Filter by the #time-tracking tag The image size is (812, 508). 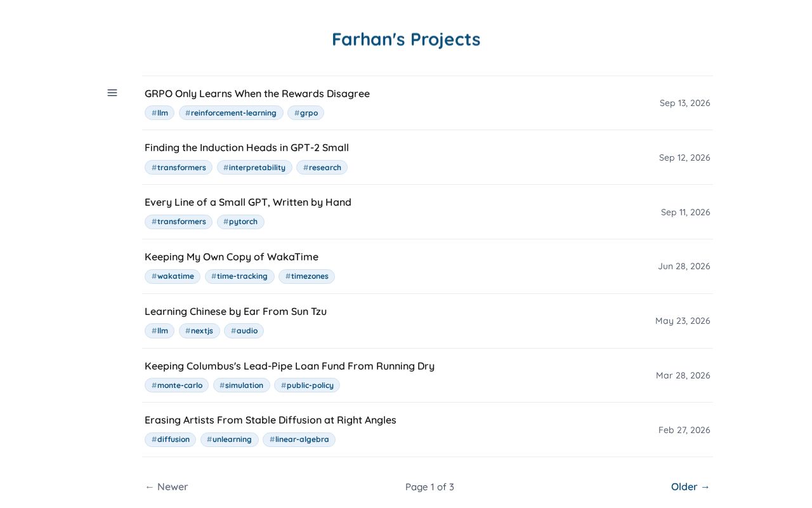pos(239,276)
